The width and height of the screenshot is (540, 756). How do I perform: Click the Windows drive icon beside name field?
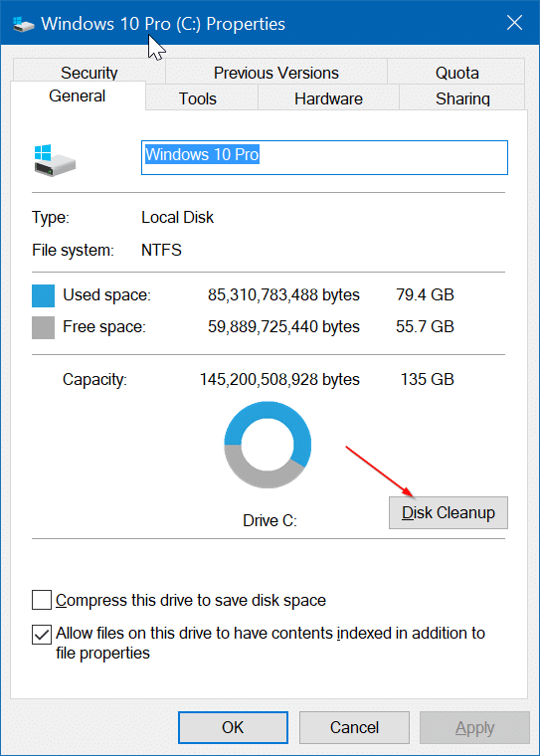tap(55, 160)
